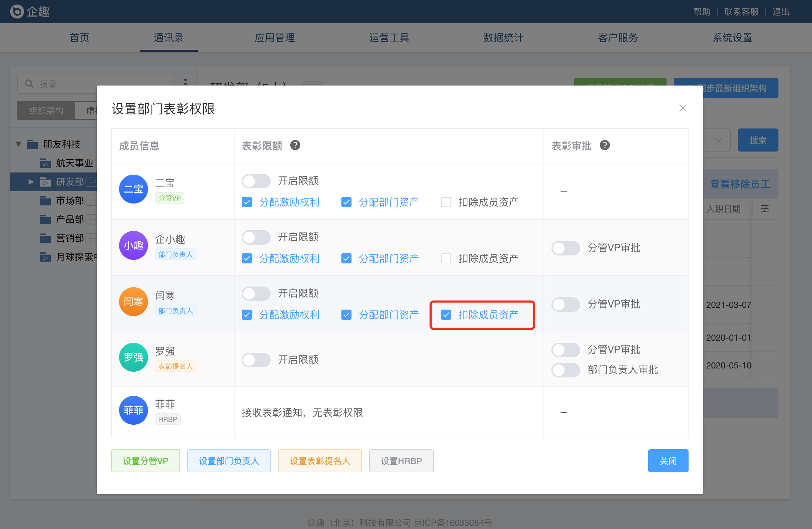Click the 设置分管VP button

[145, 461]
